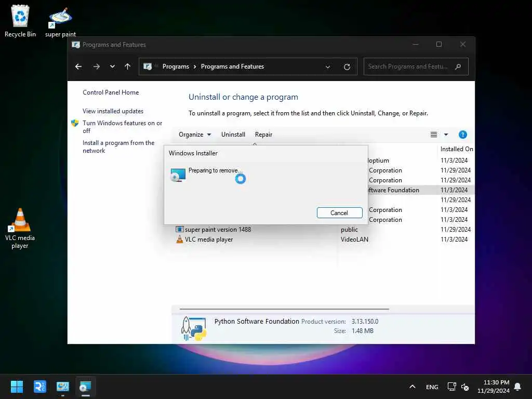Image resolution: width=532 pixels, height=399 pixels.
Task: Select the VLC media player desktop shortcut
Action: 20,229
